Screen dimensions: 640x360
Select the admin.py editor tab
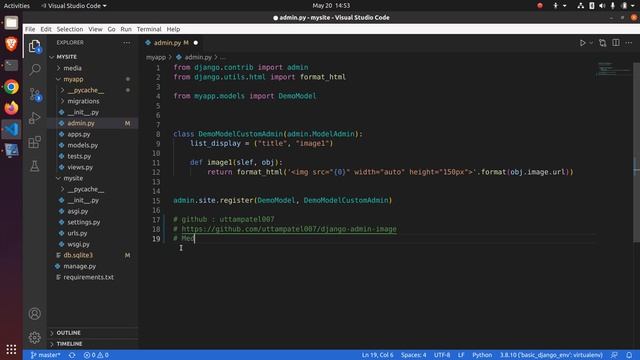tap(171, 43)
